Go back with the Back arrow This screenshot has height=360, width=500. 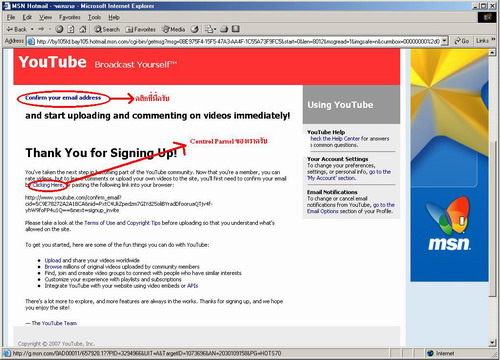(16, 29)
